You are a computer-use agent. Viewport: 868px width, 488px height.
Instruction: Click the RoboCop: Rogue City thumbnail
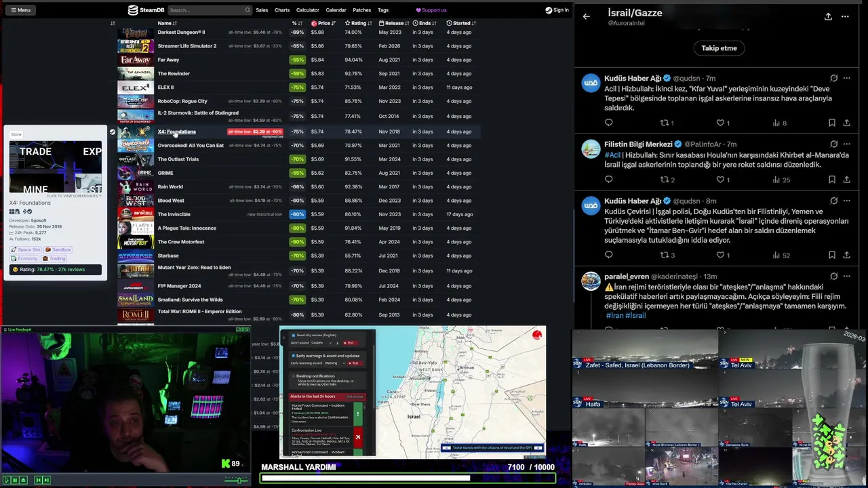[x=136, y=101]
